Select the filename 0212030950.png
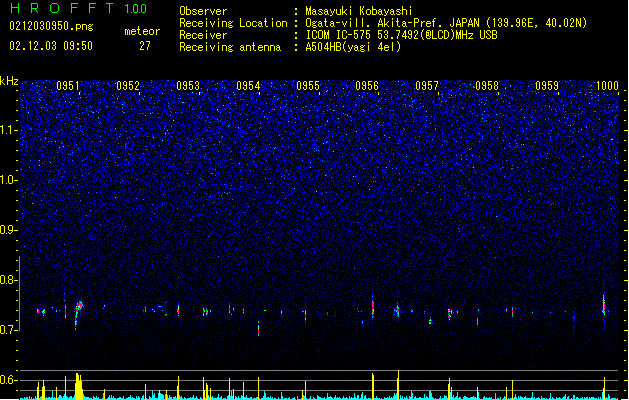629x400 pixels. (x=51, y=26)
